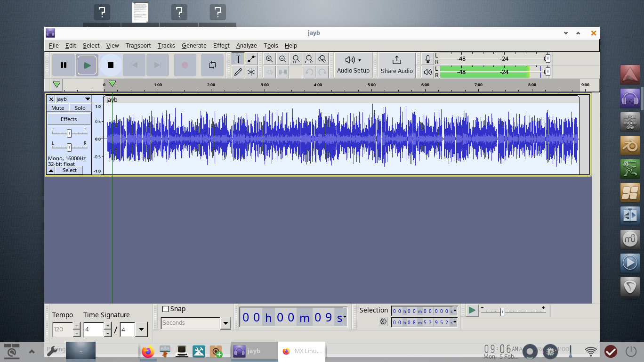Click the Zoom Toggle icon
This screenshot has width=644, height=362.
click(322, 59)
